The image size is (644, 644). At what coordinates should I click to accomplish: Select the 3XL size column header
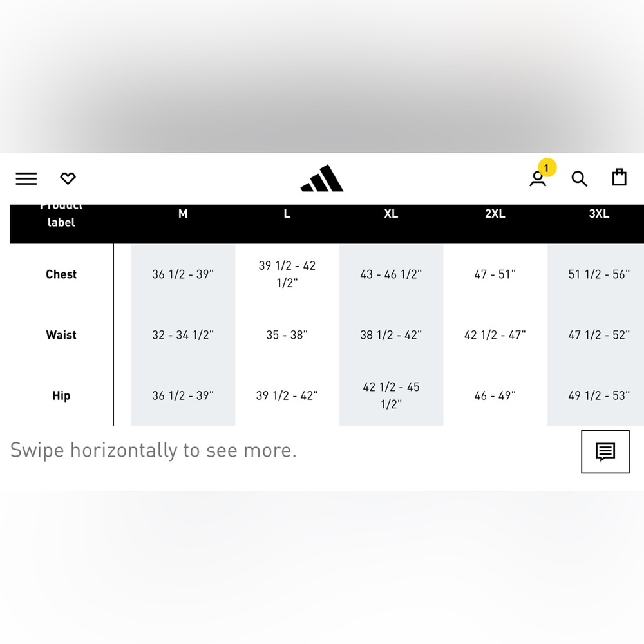[x=599, y=214]
